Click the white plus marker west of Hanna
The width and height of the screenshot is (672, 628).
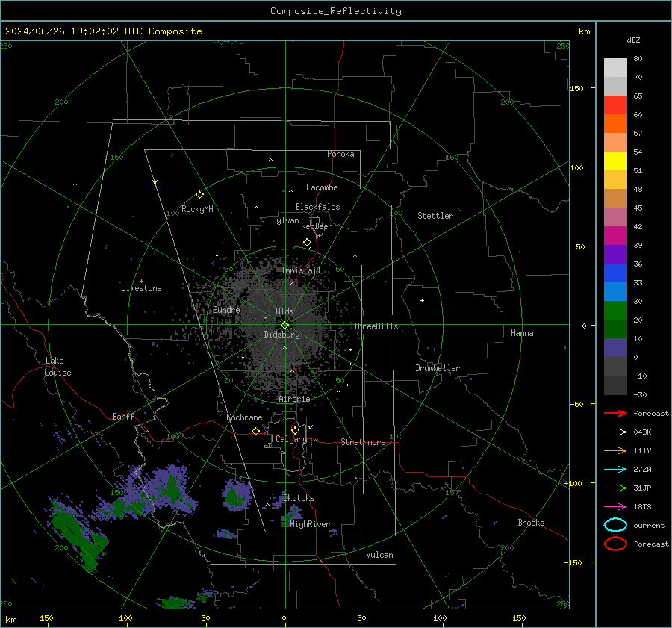pyautogui.click(x=422, y=300)
